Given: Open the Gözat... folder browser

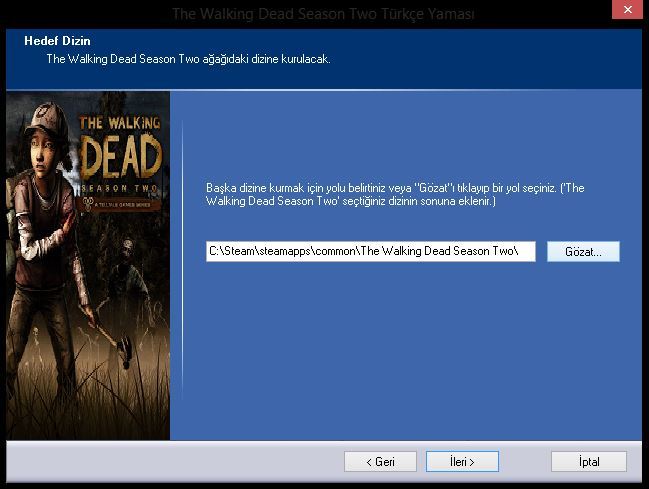Looking at the screenshot, I should pyautogui.click(x=583, y=251).
